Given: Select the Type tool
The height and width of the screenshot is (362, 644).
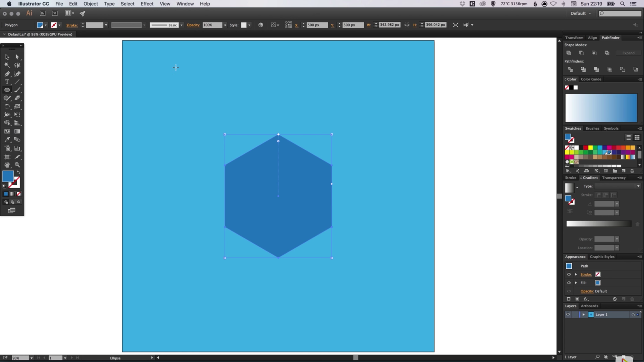Looking at the screenshot, I should tap(7, 82).
